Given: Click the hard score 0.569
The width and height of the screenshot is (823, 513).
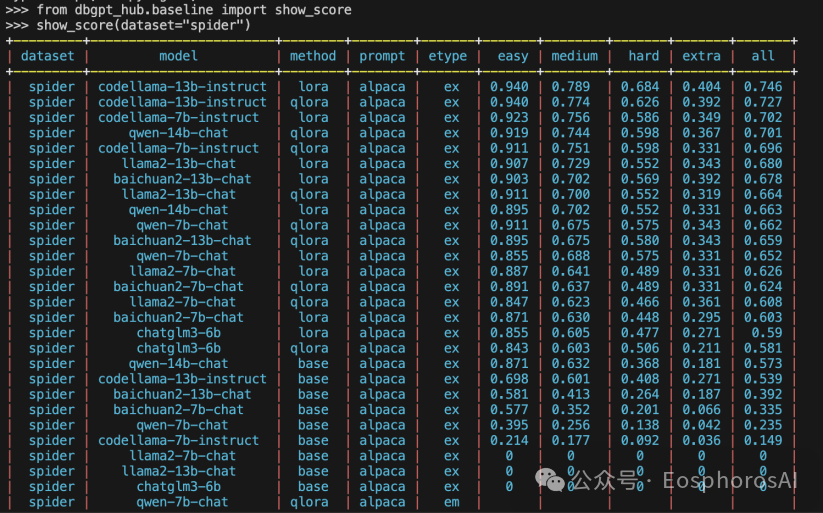Looking at the screenshot, I should pyautogui.click(x=640, y=179).
